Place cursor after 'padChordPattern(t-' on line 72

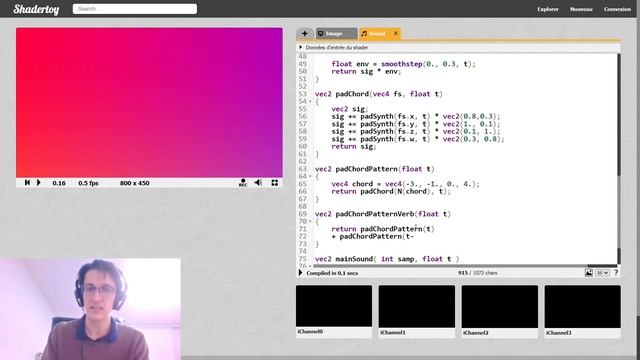coord(415,237)
